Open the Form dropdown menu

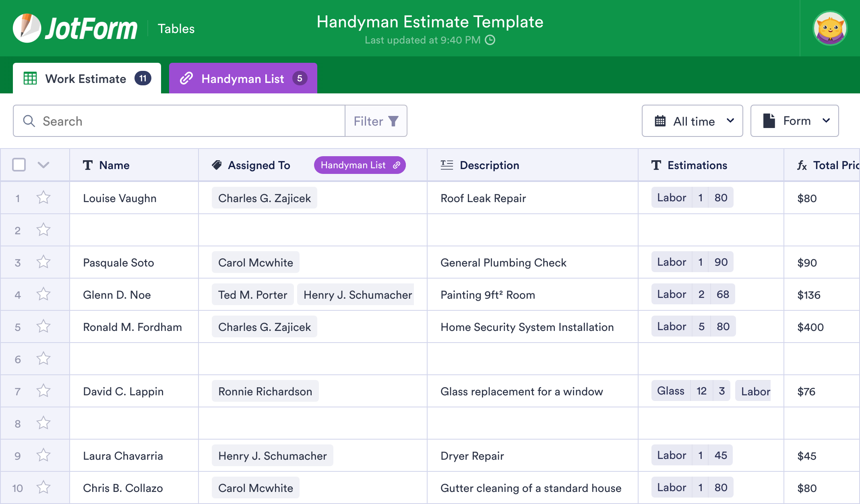tap(794, 121)
